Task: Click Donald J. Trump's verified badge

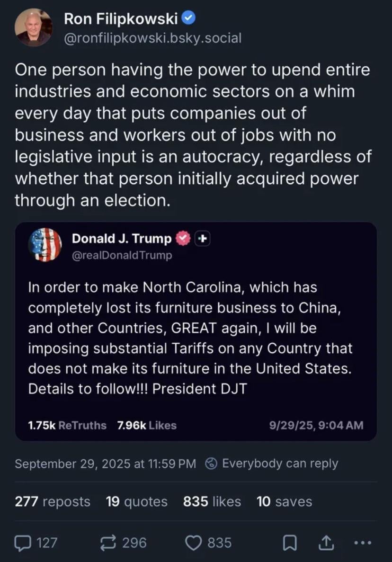Action: click(x=182, y=239)
